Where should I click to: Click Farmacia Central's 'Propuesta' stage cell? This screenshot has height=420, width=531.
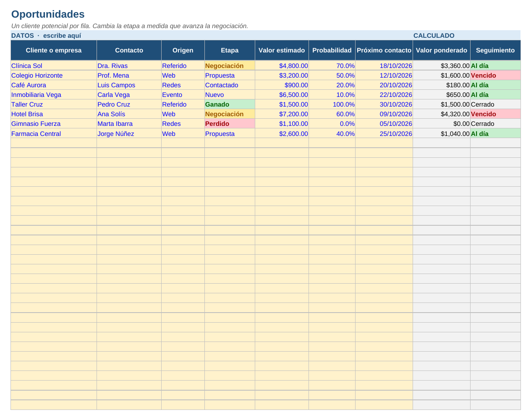click(230, 133)
